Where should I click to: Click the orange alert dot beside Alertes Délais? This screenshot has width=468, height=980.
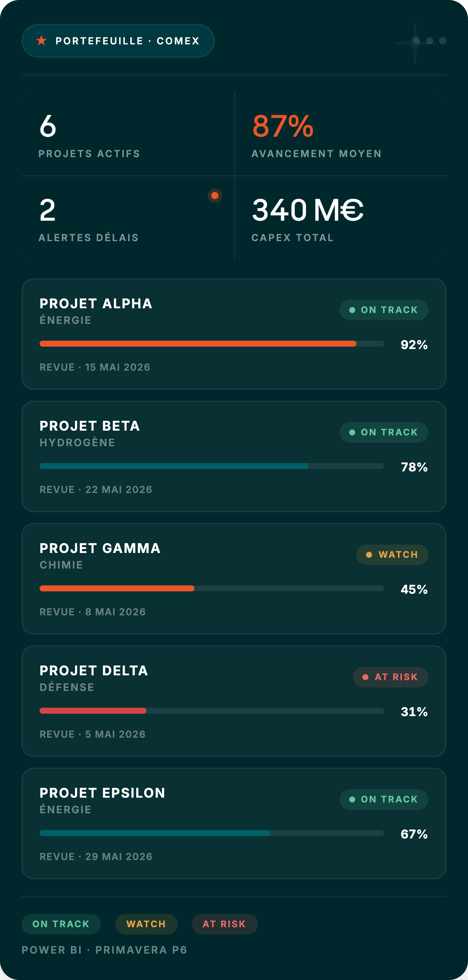click(x=214, y=196)
